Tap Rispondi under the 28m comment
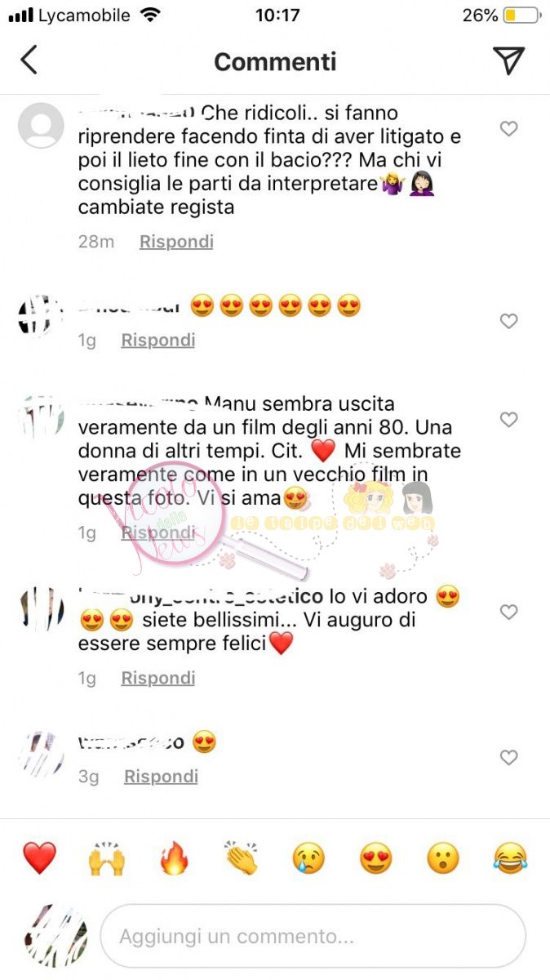Image resolution: width=550 pixels, height=980 pixels. (x=176, y=242)
